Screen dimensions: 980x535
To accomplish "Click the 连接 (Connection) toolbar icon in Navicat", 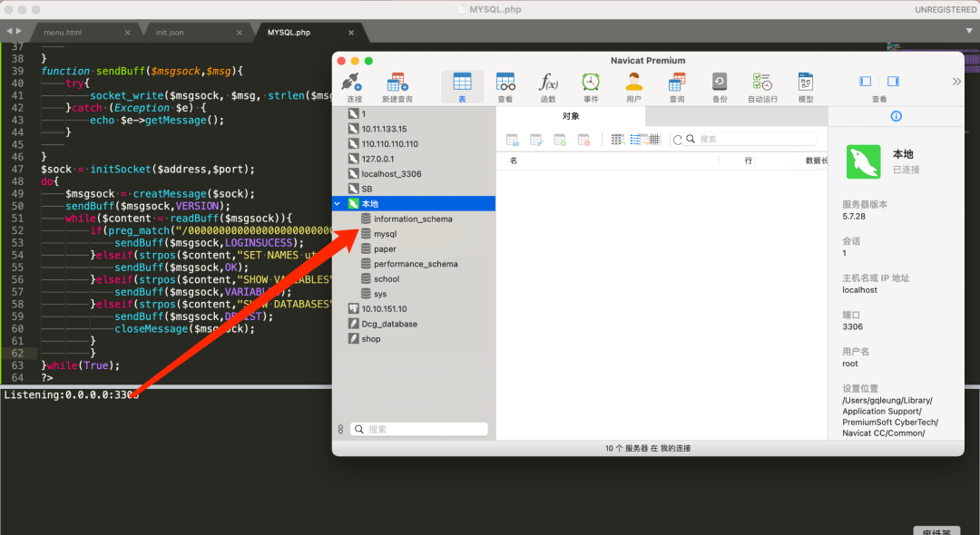I will pos(354,87).
